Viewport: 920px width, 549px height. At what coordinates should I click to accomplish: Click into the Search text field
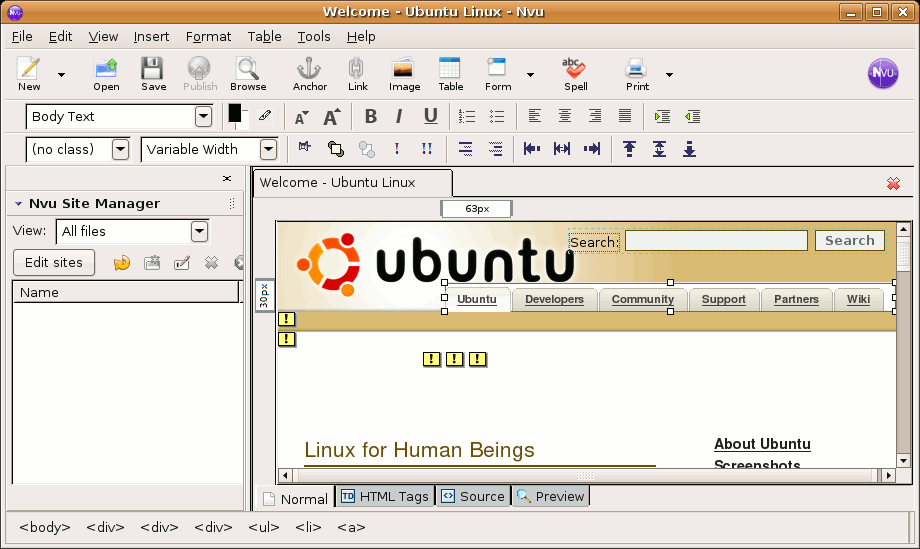point(716,240)
